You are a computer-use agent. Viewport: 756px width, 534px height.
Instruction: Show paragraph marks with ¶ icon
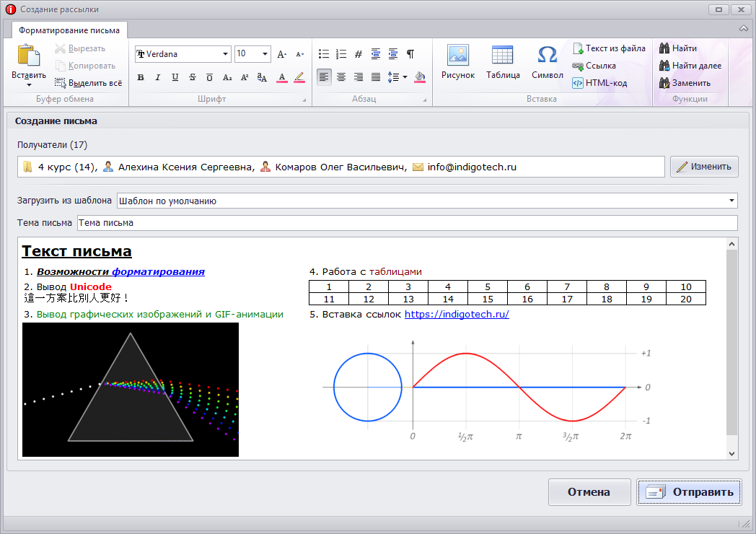pyautogui.click(x=410, y=54)
